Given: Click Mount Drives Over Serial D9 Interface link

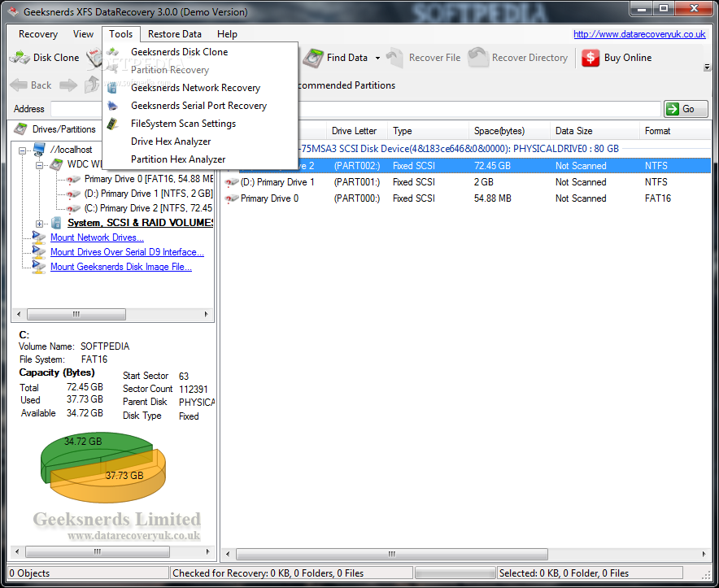Looking at the screenshot, I should 127,252.
